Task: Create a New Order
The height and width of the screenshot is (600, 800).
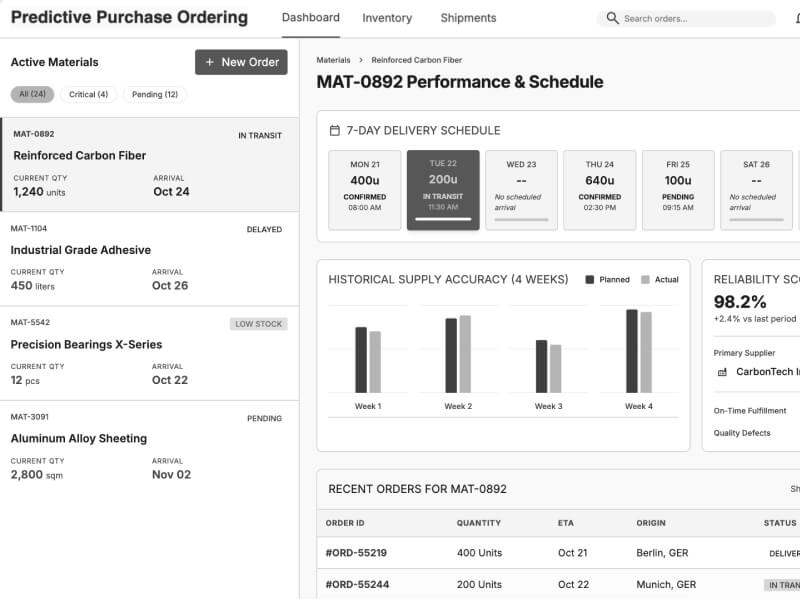Action: (241, 62)
